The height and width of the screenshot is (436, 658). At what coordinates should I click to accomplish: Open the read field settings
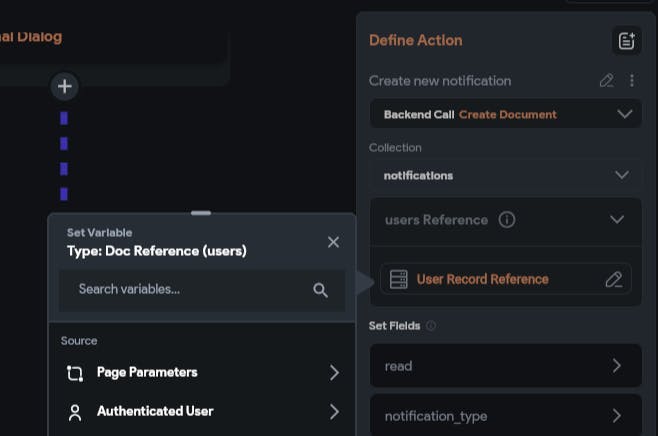(505, 366)
